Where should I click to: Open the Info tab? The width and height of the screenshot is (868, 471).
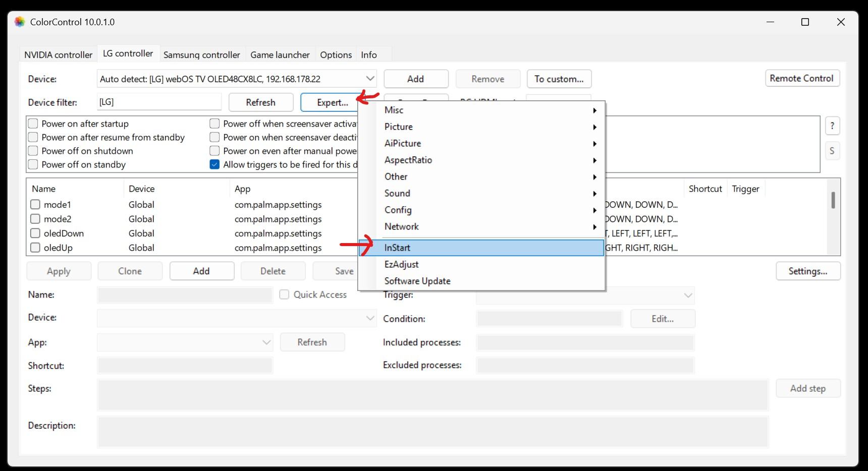click(x=369, y=54)
